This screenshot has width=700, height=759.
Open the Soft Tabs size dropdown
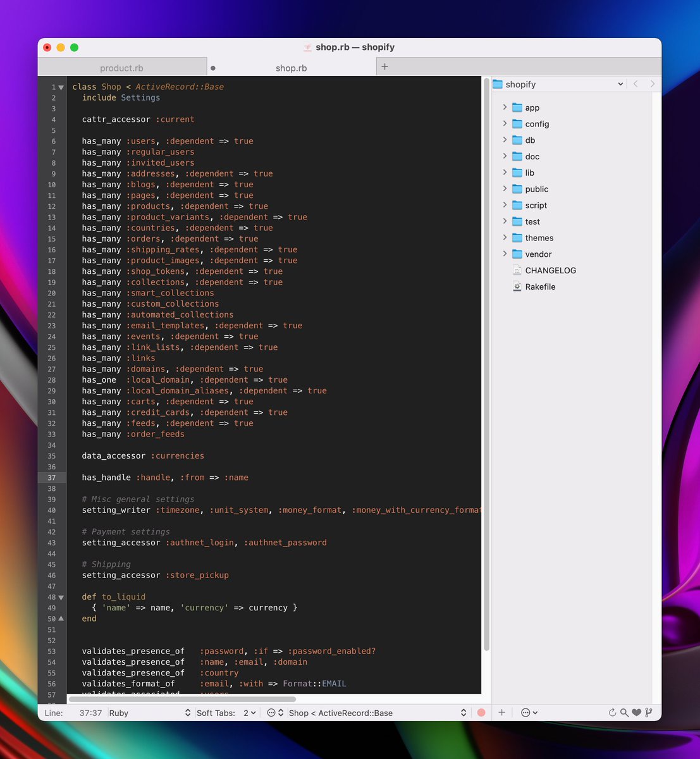[x=250, y=713]
